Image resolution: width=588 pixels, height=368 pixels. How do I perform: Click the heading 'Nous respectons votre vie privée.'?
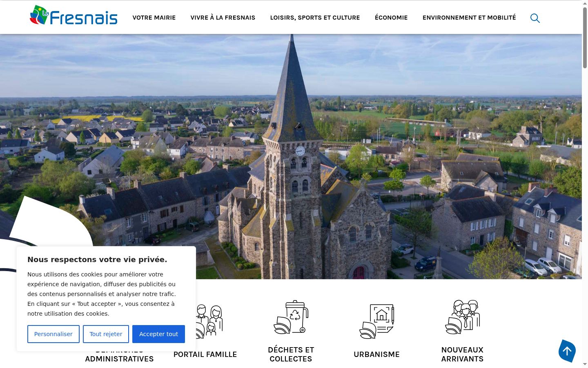pyautogui.click(x=97, y=260)
